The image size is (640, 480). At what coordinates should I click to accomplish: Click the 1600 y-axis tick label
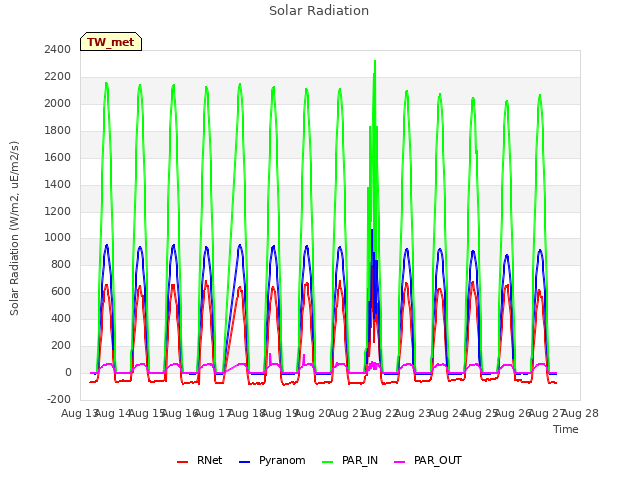[x=58, y=157]
